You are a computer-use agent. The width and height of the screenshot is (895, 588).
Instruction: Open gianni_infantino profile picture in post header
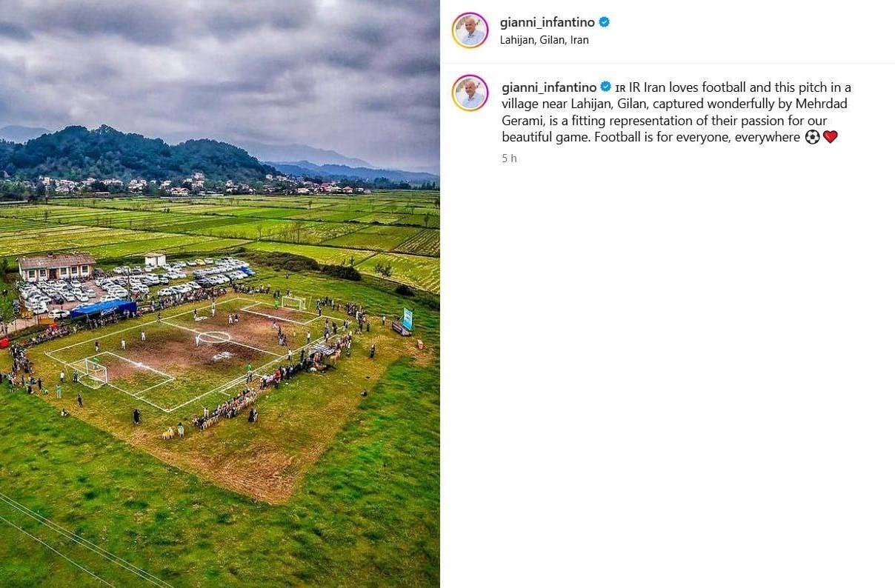(x=470, y=30)
